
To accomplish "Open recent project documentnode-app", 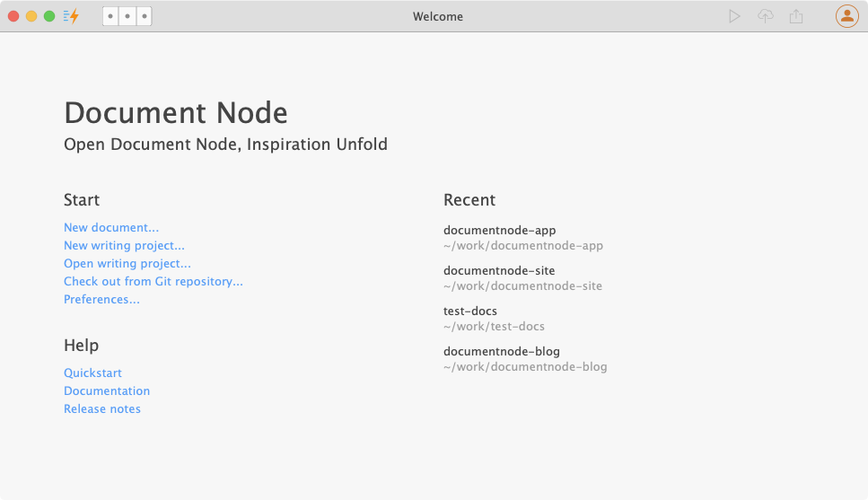I will click(x=499, y=231).
